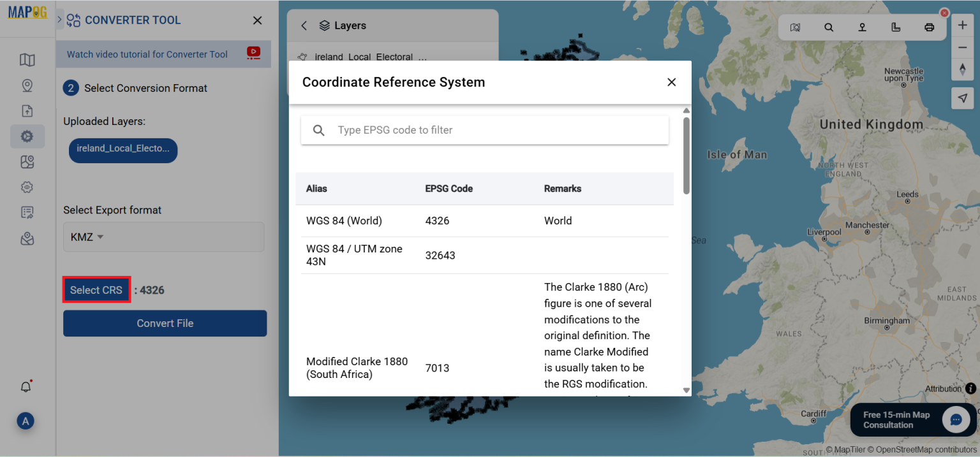Click the Convert File button
980x457 pixels.
pyautogui.click(x=165, y=323)
